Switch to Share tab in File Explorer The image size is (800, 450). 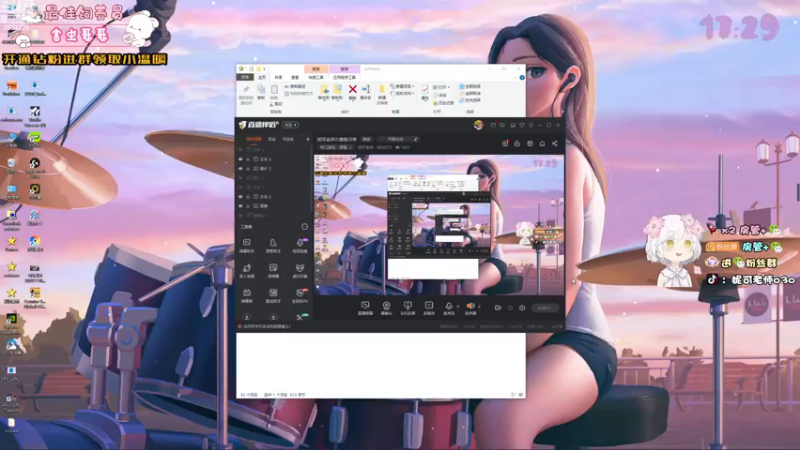click(x=278, y=78)
